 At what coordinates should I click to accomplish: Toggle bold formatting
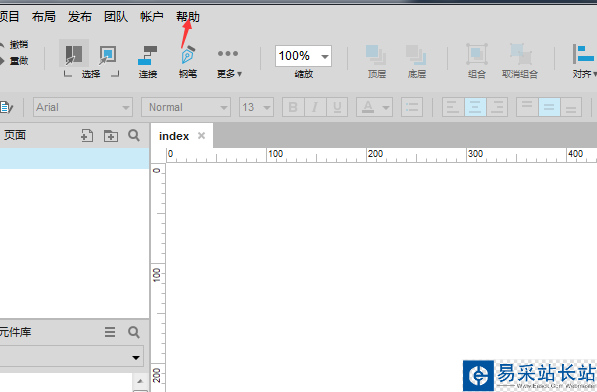[293, 107]
